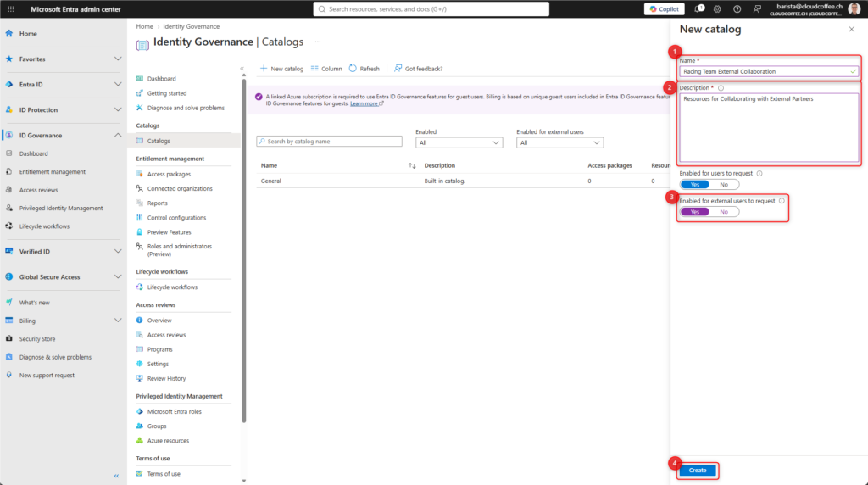Set Enabled for users to request to No
The image size is (868, 485).
pos(724,184)
